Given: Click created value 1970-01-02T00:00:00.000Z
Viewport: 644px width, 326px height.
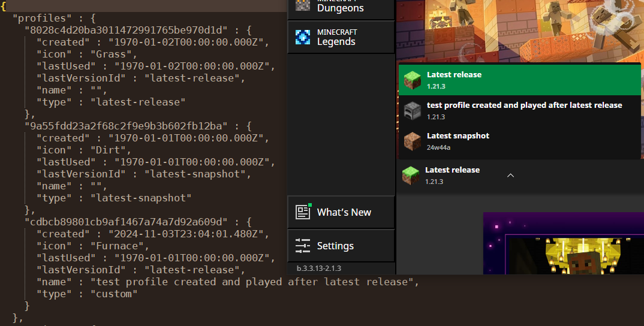Looking at the screenshot, I should [186, 43].
